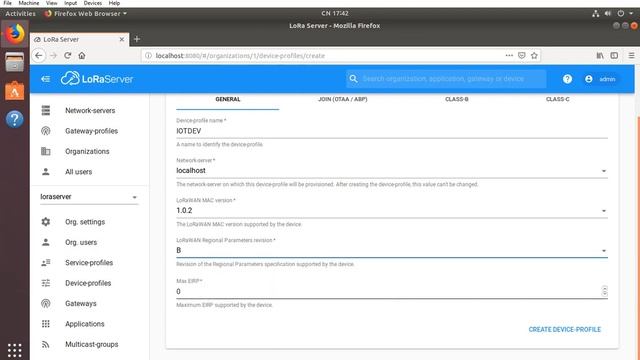Open the admin user account menu
Image resolution: width=640 pixels, height=360 pixels.
click(600, 79)
